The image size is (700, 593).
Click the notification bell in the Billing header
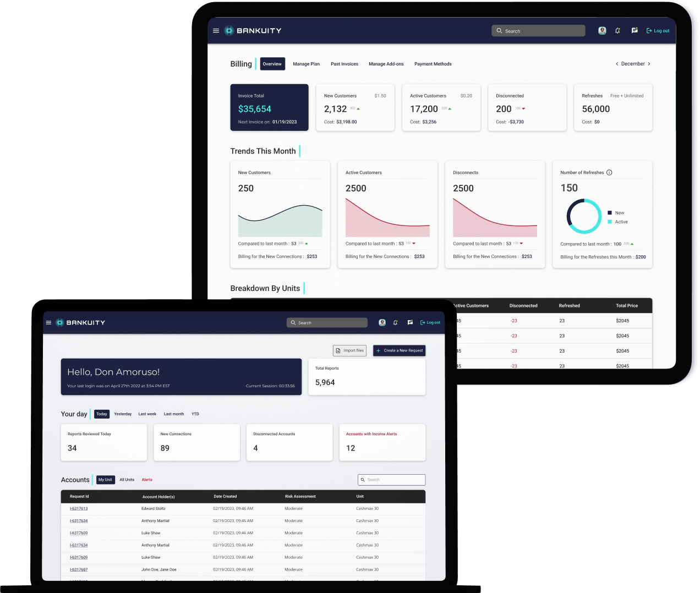click(617, 31)
